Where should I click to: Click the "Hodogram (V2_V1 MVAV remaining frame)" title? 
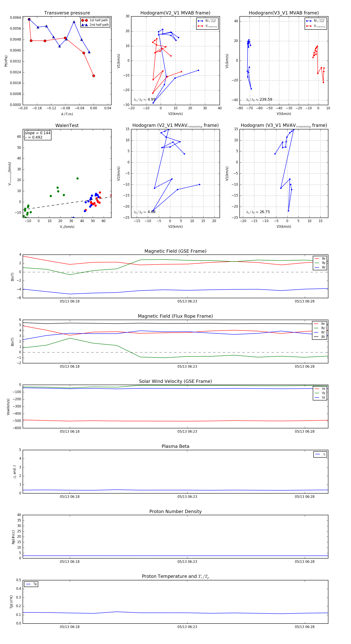pyautogui.click(x=175, y=125)
